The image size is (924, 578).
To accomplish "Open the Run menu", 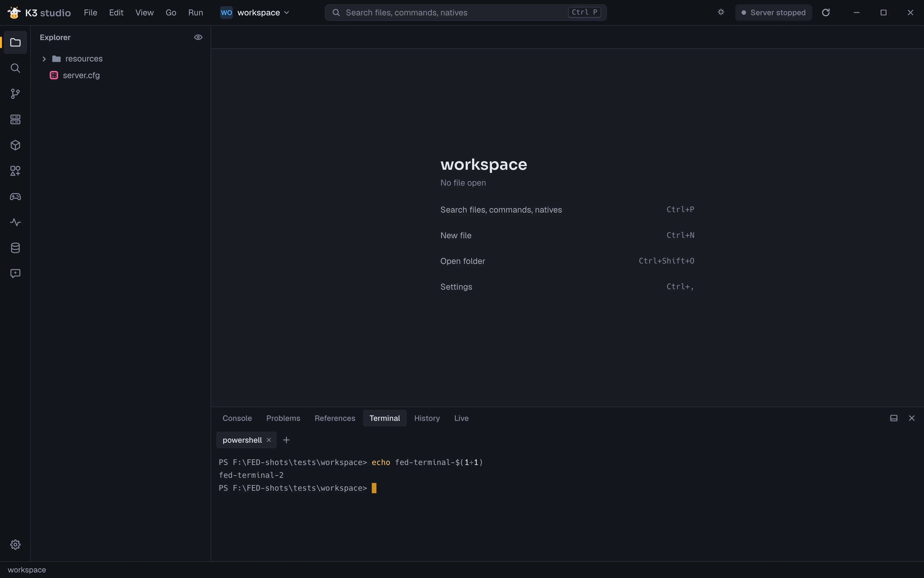I will 195,13.
